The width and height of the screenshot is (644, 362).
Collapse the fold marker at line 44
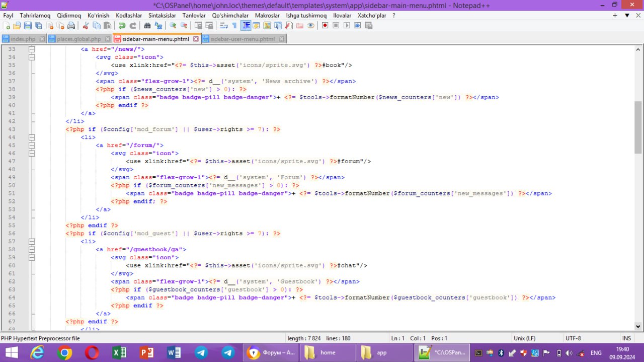(32, 137)
